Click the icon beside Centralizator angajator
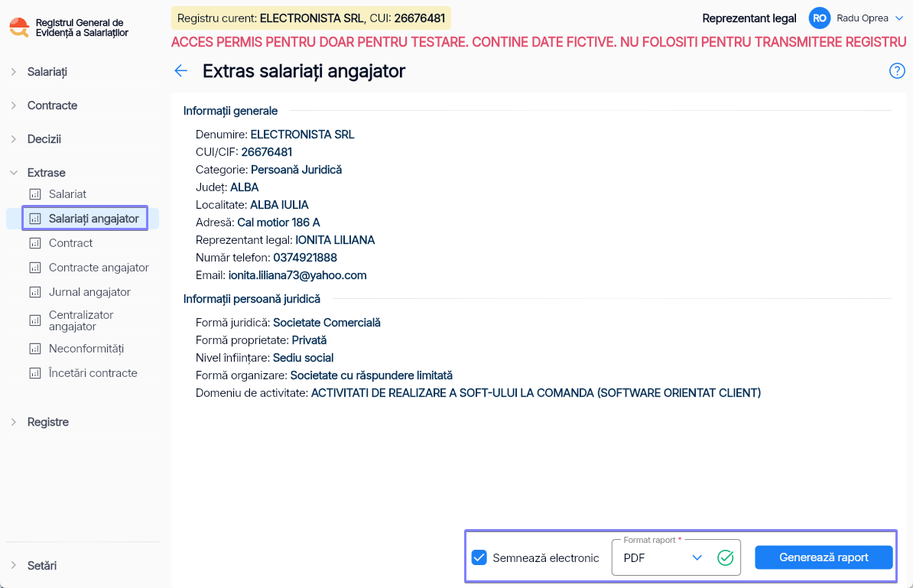The image size is (913, 588). pos(35,321)
